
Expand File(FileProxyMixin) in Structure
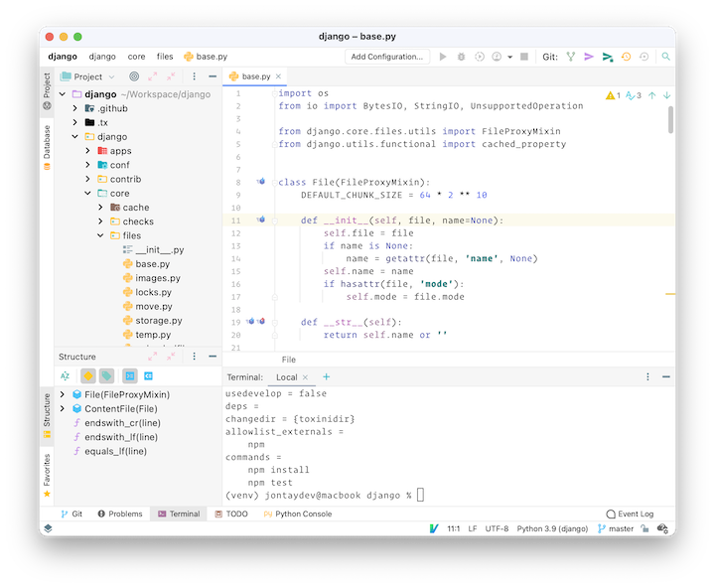coord(63,394)
